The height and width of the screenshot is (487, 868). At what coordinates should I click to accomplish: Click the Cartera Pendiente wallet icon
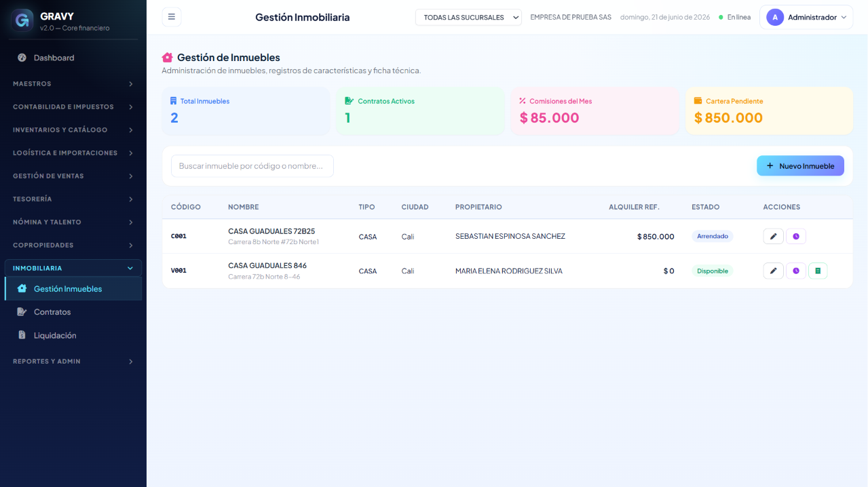pyautogui.click(x=698, y=101)
